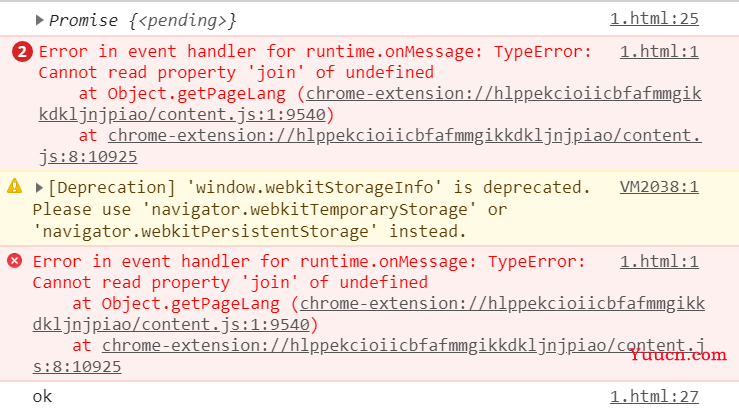Open 1.html:1 link of first error

[x=659, y=51]
